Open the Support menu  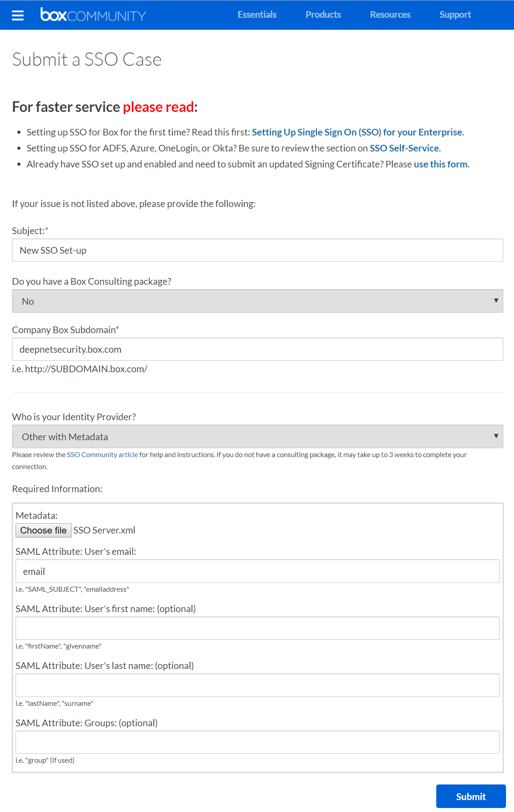(x=455, y=15)
